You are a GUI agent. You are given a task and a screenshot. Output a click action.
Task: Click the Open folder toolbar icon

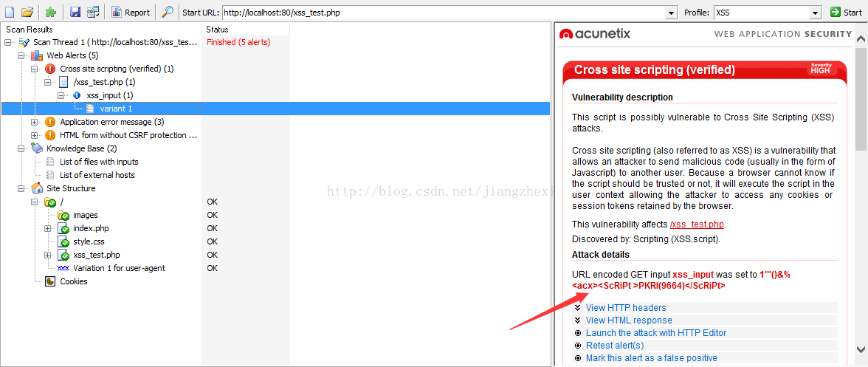click(x=28, y=12)
